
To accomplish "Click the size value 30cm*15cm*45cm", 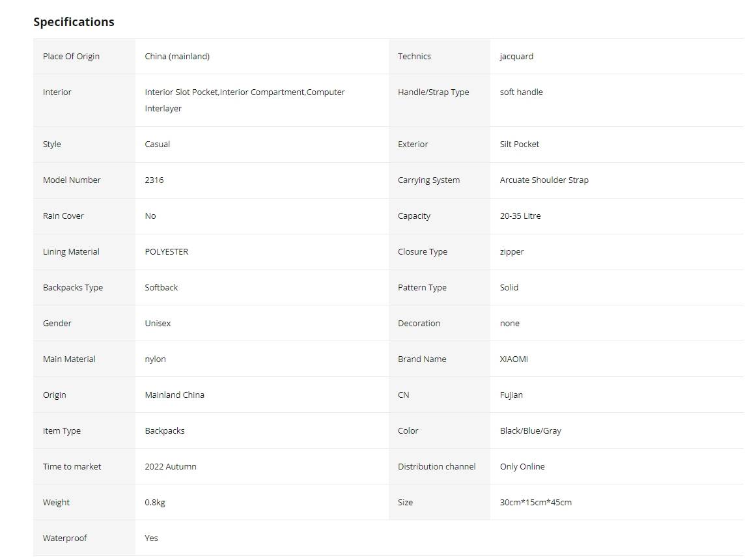I will [x=535, y=502].
